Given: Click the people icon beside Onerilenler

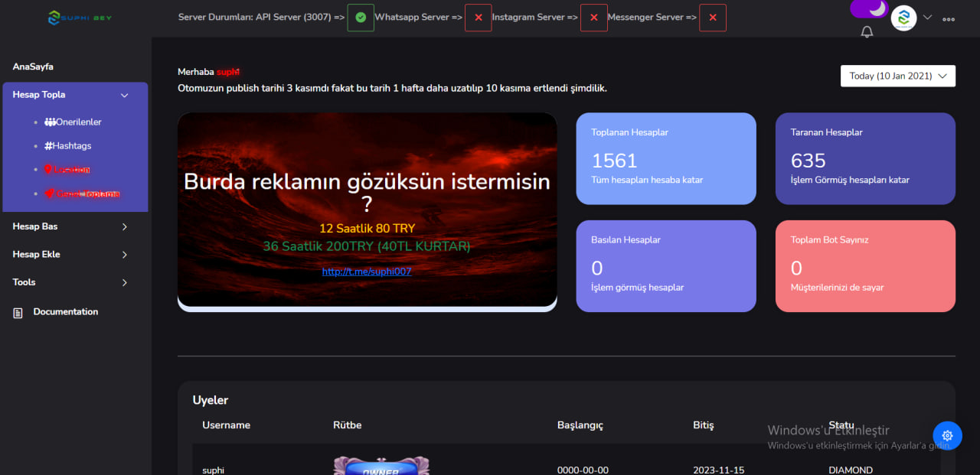Looking at the screenshot, I should [x=50, y=122].
